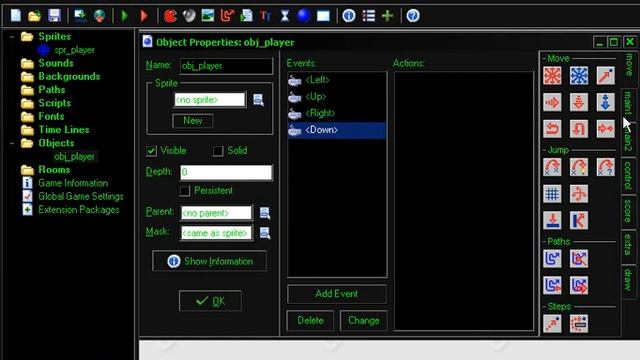Image resolution: width=640 pixels, height=360 pixels.
Task: Toggle the Visible checkbox
Action: pyautogui.click(x=151, y=151)
